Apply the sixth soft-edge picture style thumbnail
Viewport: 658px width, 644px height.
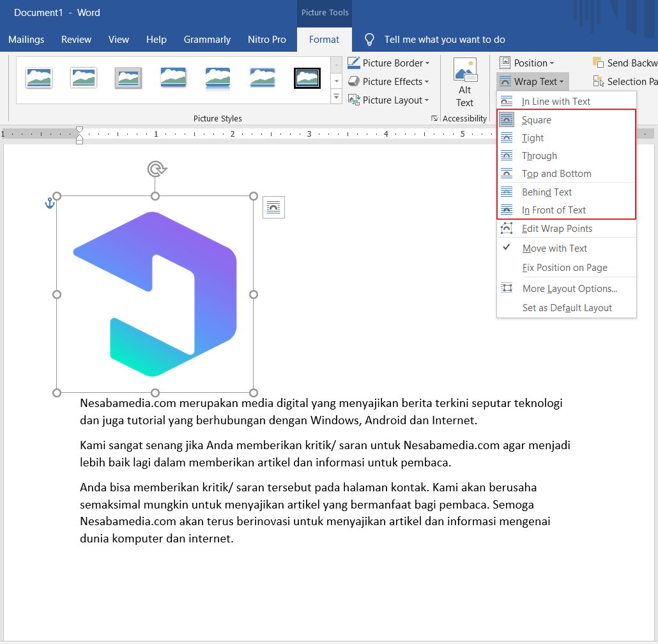pyautogui.click(x=263, y=78)
